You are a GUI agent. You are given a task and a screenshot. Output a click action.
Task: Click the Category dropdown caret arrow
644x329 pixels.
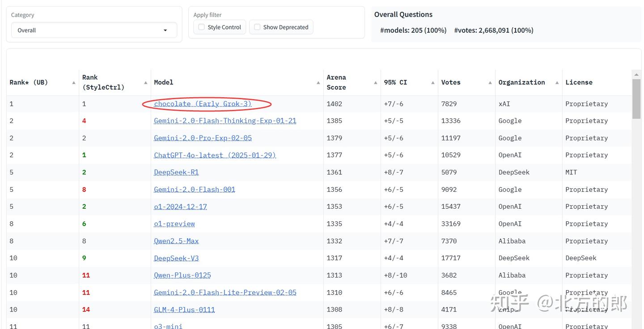(x=165, y=30)
